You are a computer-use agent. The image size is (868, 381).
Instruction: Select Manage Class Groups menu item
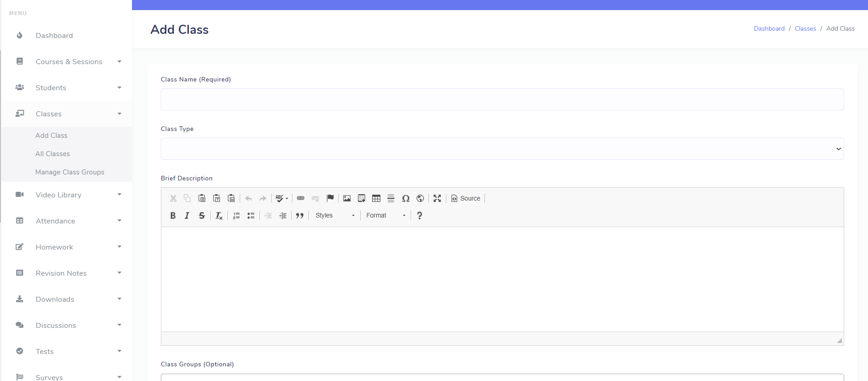click(x=70, y=172)
